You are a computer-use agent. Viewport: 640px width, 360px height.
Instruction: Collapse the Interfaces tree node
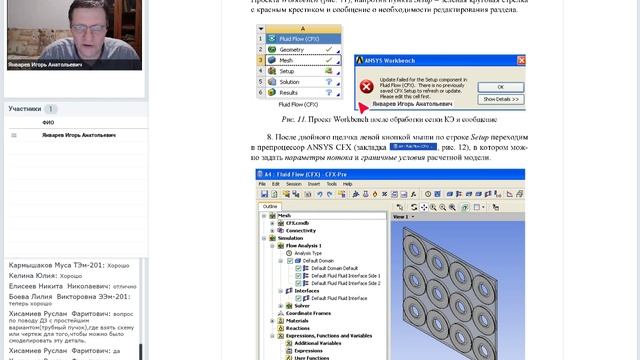point(281,291)
